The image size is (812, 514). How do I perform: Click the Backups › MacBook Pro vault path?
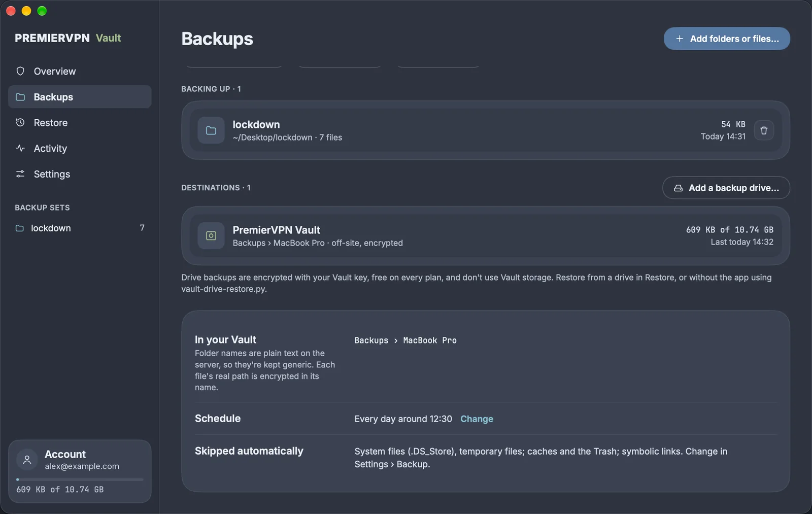point(405,340)
